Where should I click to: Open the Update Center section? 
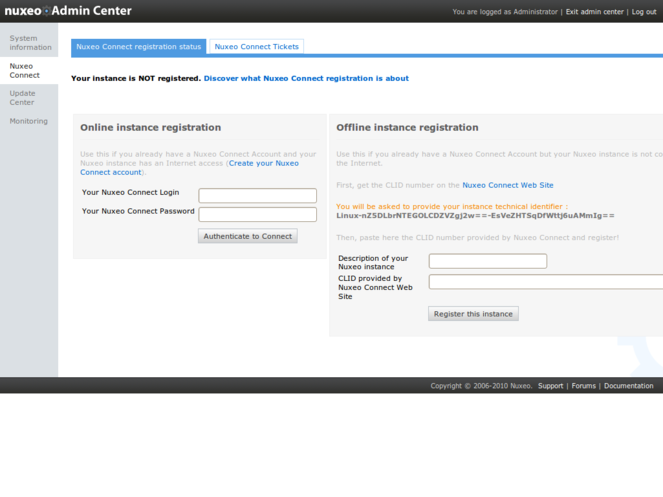(23, 98)
